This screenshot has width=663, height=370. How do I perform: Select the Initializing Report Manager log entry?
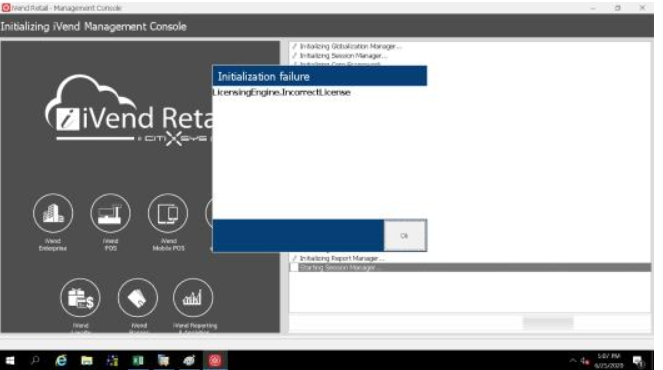342,258
